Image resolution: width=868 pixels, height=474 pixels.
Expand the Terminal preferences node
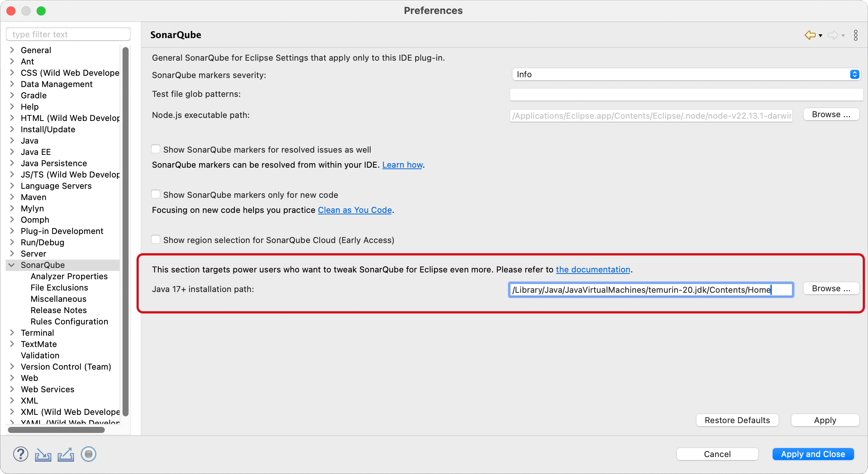click(x=12, y=332)
